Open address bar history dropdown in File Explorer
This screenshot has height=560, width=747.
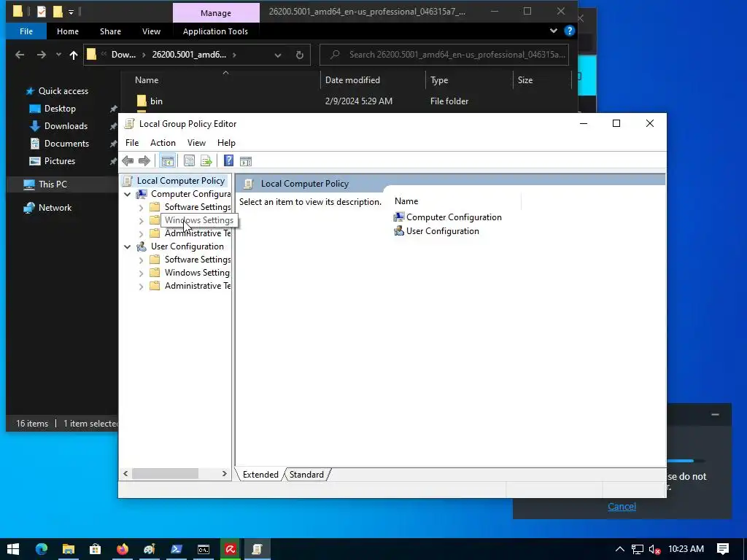(x=278, y=55)
